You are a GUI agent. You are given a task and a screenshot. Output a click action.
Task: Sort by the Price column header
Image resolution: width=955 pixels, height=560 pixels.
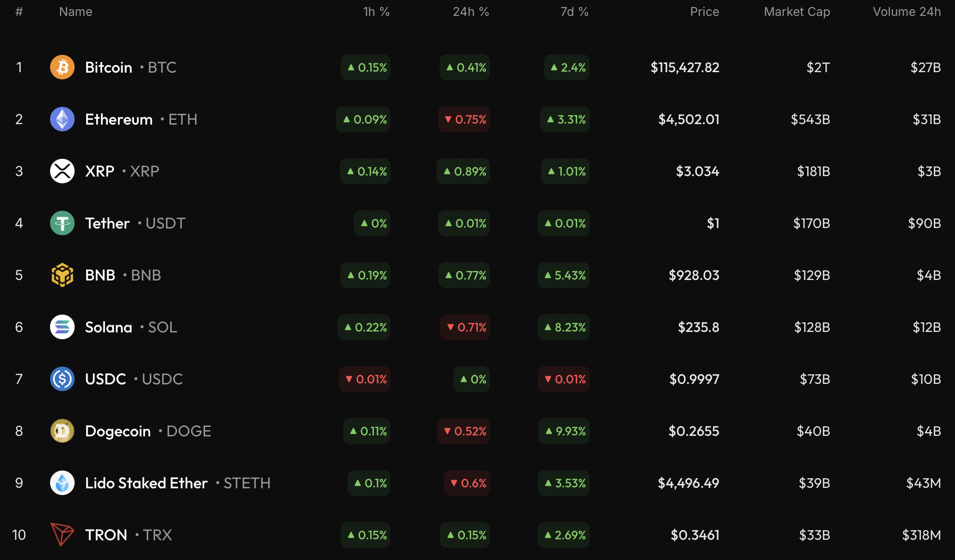tap(704, 12)
